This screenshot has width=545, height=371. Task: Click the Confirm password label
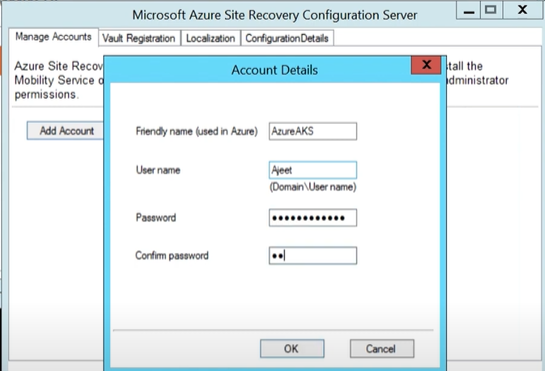tap(172, 256)
